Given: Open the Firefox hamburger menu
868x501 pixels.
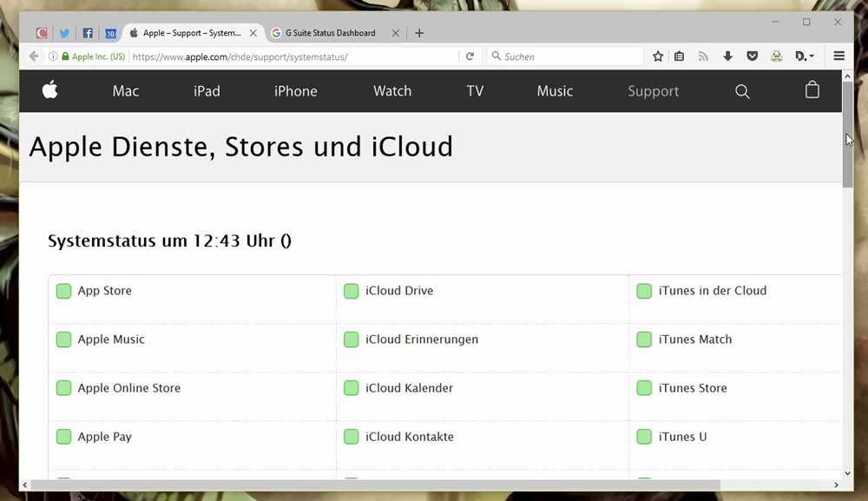Looking at the screenshot, I should 838,56.
